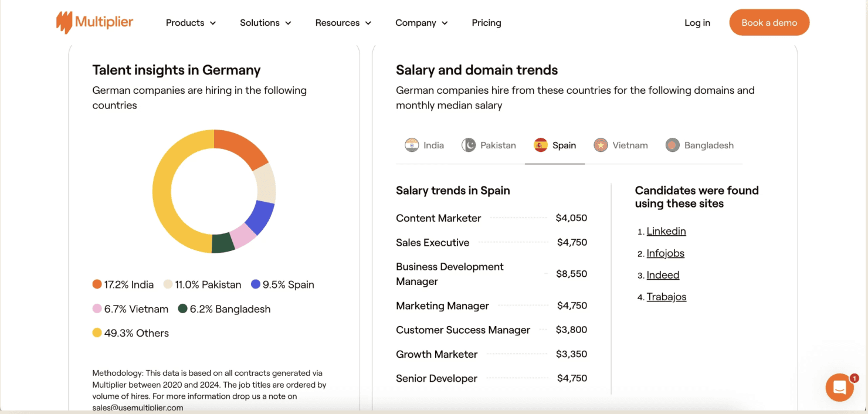Switch to the Vietnam tab label

point(630,145)
